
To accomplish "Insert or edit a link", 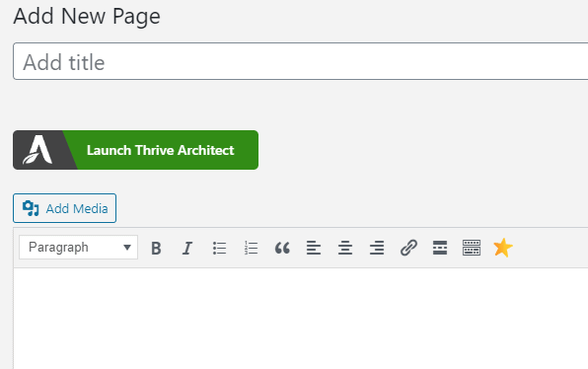I will 408,248.
